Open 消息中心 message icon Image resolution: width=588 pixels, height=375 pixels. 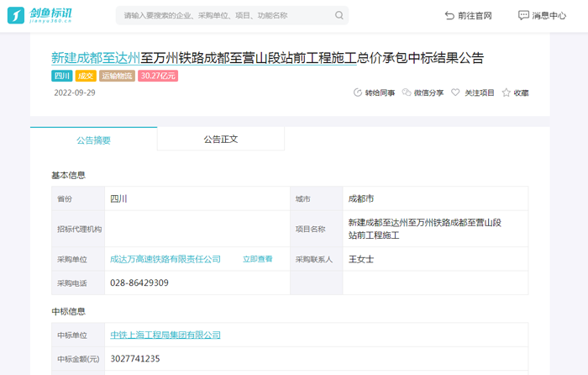click(x=523, y=15)
